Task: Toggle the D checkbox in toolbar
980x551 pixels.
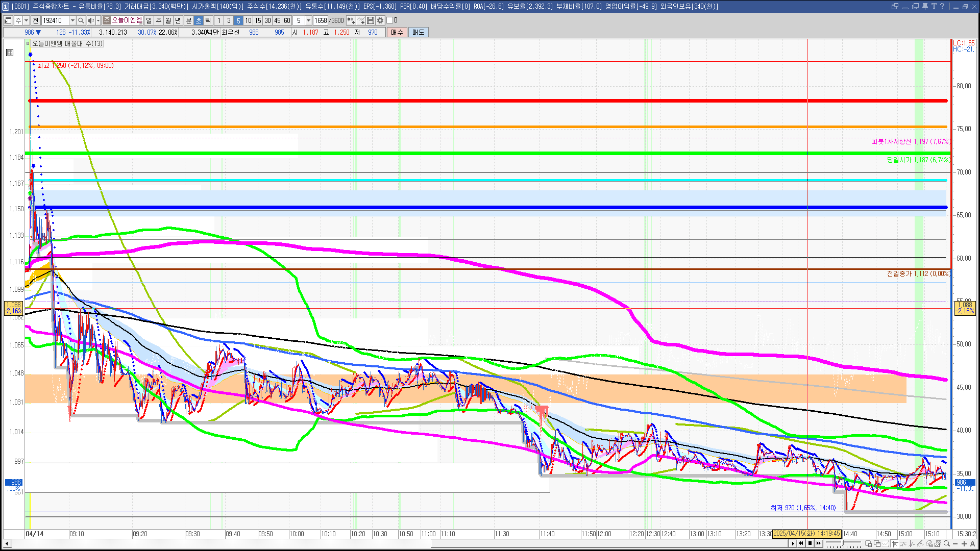Action: pyautogui.click(x=390, y=20)
